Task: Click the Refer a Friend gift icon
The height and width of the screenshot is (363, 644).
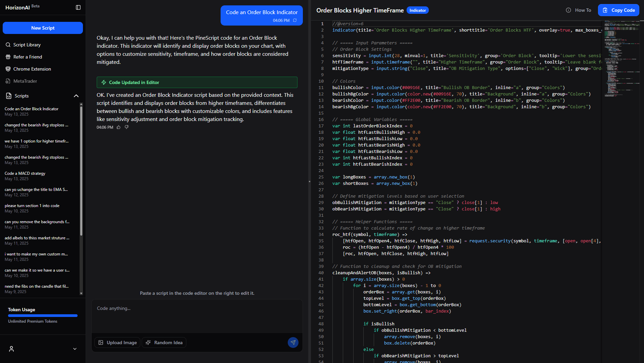Action: coord(8,57)
